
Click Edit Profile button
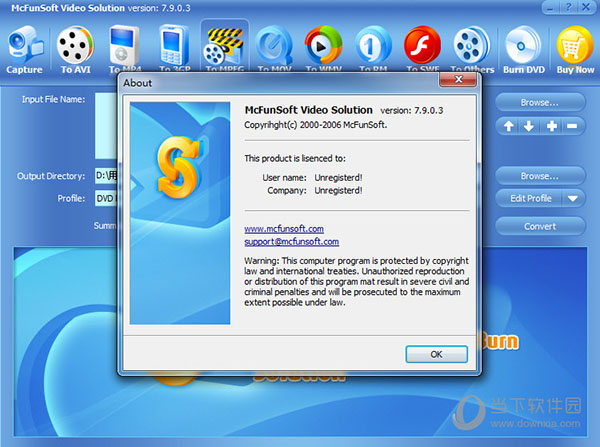(530, 198)
